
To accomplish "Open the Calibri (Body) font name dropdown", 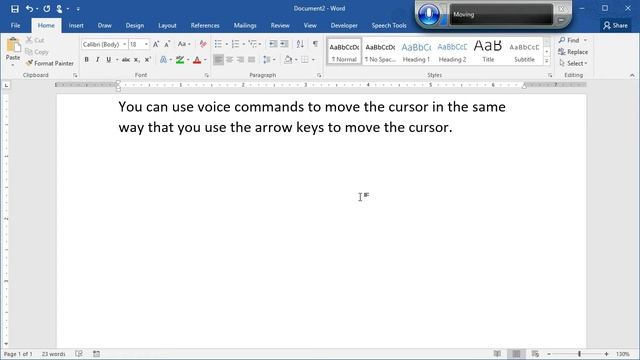I will [x=124, y=44].
